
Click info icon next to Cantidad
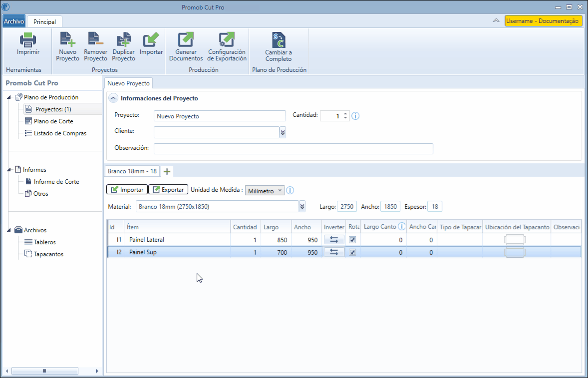[x=355, y=116]
